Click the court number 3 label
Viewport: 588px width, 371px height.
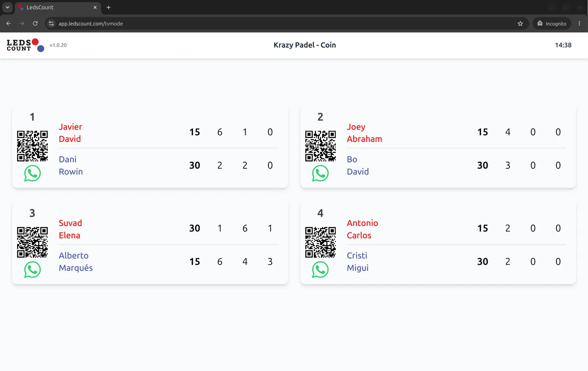32,213
